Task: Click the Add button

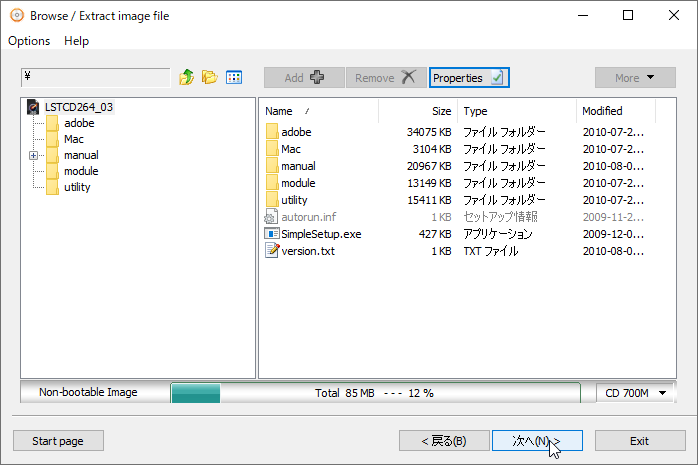Action: [x=304, y=78]
